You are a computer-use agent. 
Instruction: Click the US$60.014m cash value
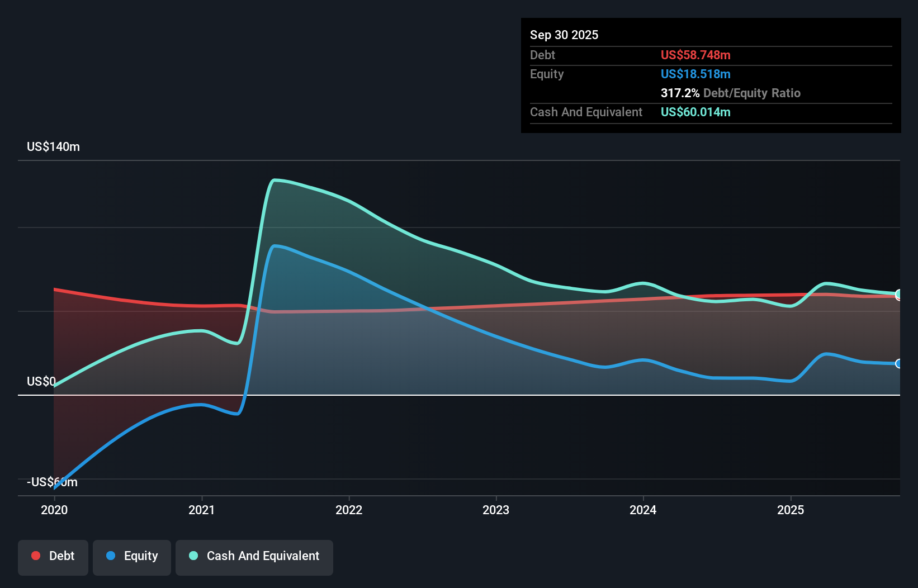tap(695, 112)
